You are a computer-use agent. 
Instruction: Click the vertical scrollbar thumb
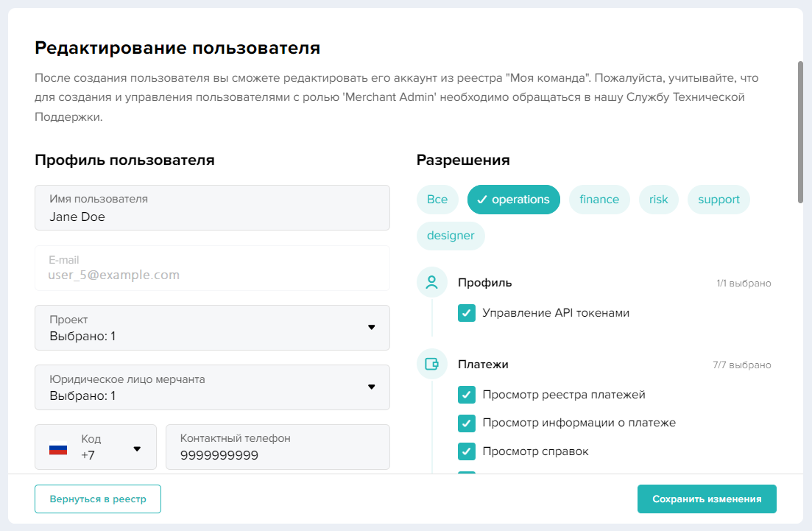800,131
